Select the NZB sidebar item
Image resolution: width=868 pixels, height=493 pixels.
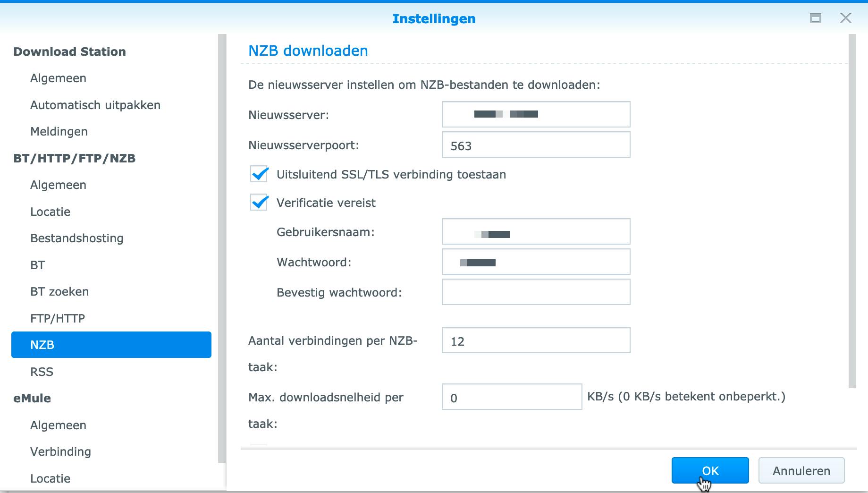pyautogui.click(x=111, y=345)
